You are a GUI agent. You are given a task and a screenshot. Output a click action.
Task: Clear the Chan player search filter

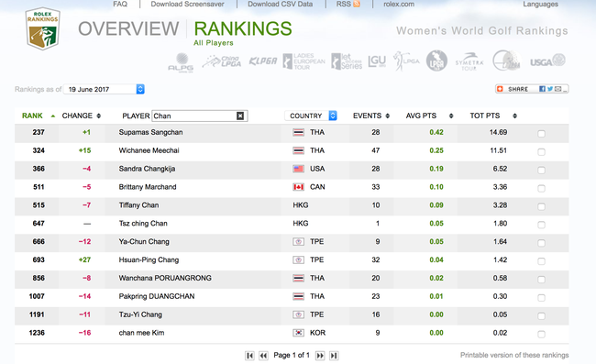tap(240, 116)
